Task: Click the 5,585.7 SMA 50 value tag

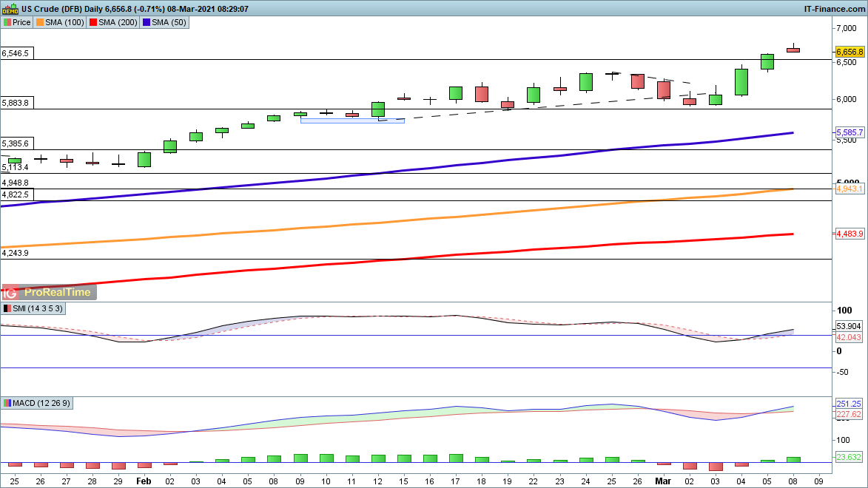Action: click(x=850, y=132)
